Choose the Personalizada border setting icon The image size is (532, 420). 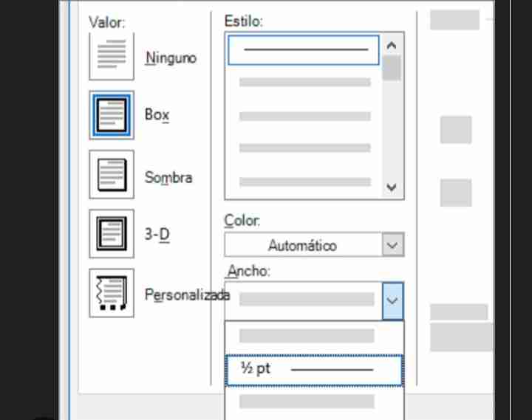tap(112, 293)
